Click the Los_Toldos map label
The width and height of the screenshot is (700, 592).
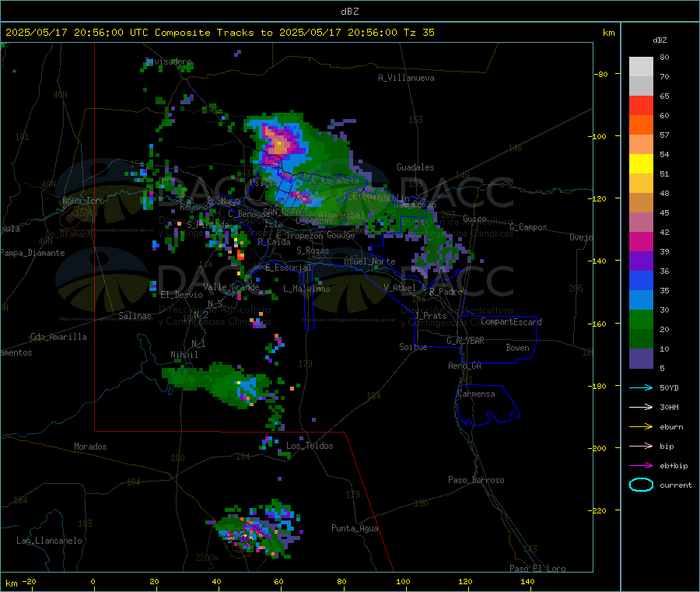click(310, 446)
